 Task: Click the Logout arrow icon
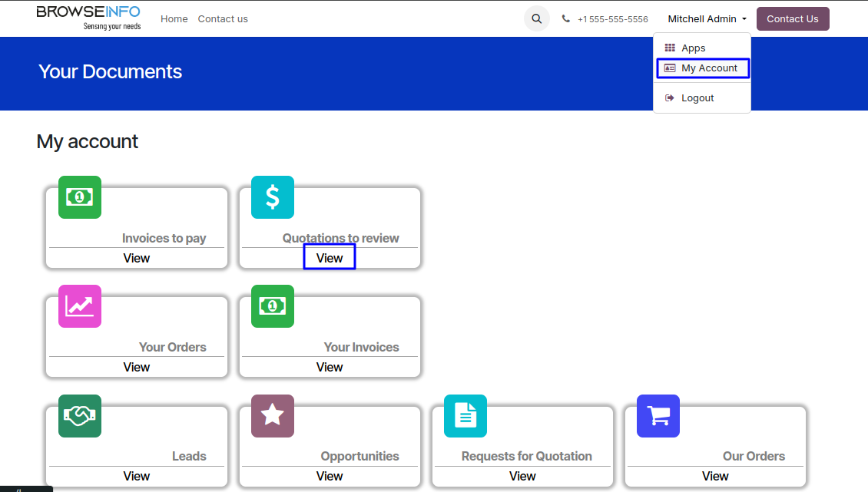click(670, 98)
